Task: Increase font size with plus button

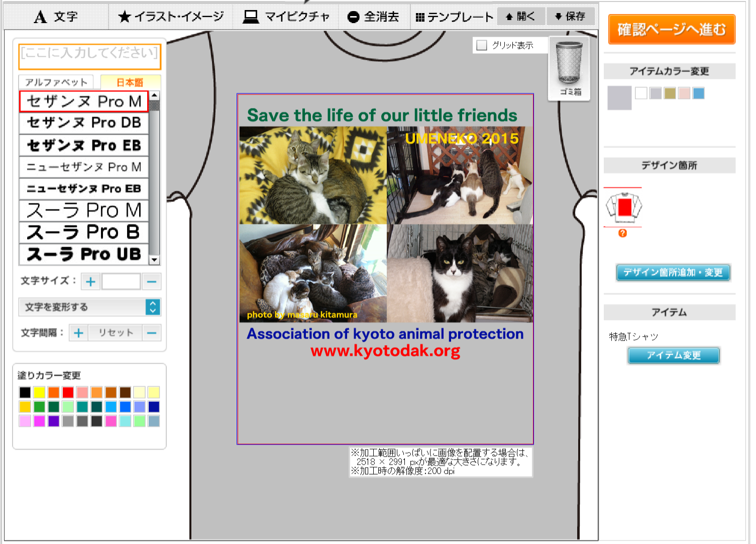Action: [90, 282]
